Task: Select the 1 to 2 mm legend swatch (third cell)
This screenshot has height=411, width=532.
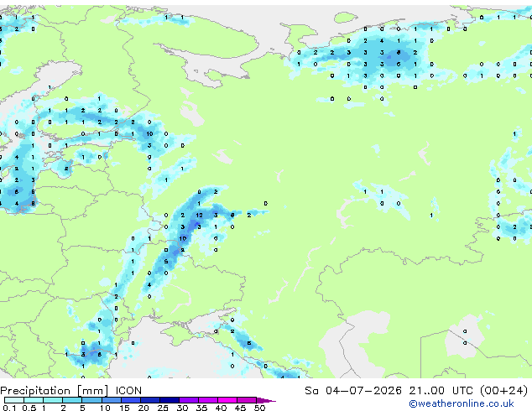Action: click(x=53, y=400)
